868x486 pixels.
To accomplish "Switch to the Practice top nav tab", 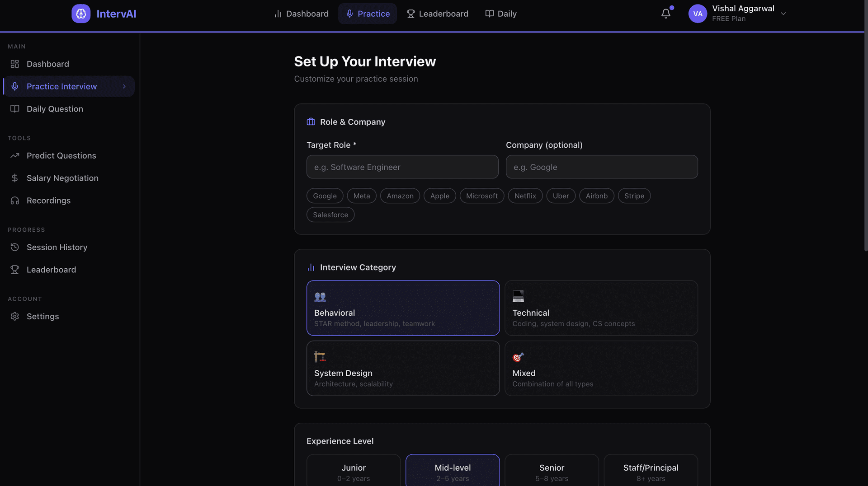I will (x=368, y=14).
